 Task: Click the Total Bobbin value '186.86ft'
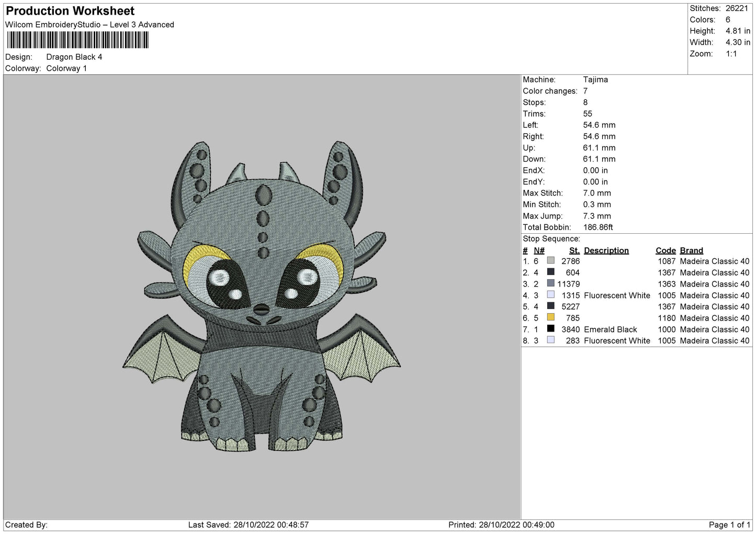(598, 228)
